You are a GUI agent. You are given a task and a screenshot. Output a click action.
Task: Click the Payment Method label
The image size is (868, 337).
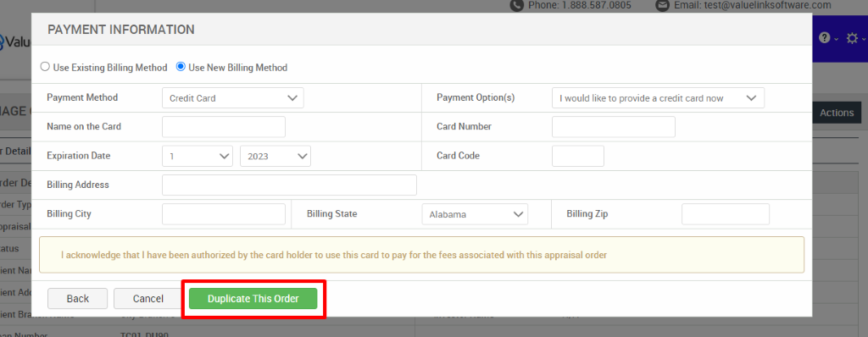pos(82,97)
